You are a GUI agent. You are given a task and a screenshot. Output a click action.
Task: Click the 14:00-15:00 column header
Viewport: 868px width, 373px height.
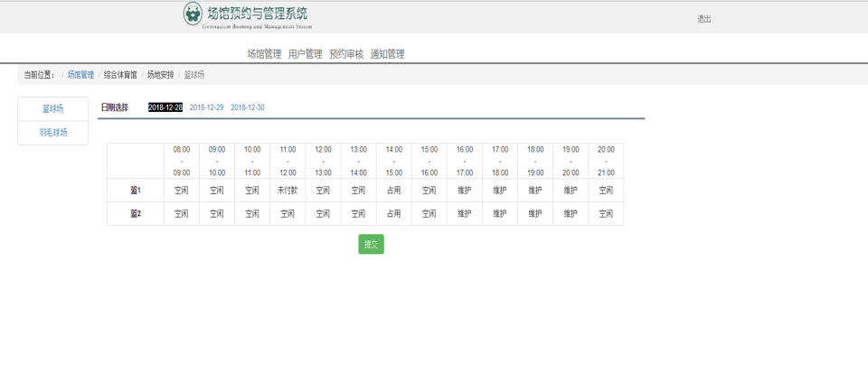click(x=394, y=161)
